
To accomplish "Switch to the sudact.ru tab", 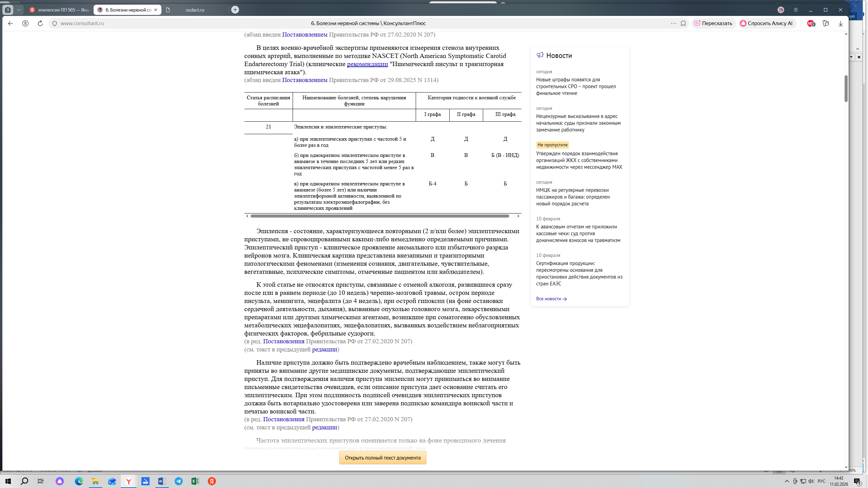I will click(x=195, y=10).
